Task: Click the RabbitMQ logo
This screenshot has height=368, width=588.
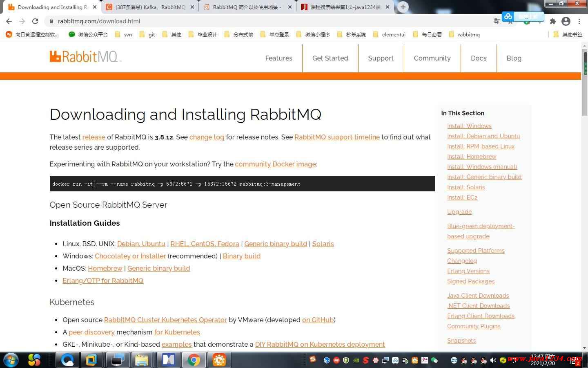Action: coord(85,56)
